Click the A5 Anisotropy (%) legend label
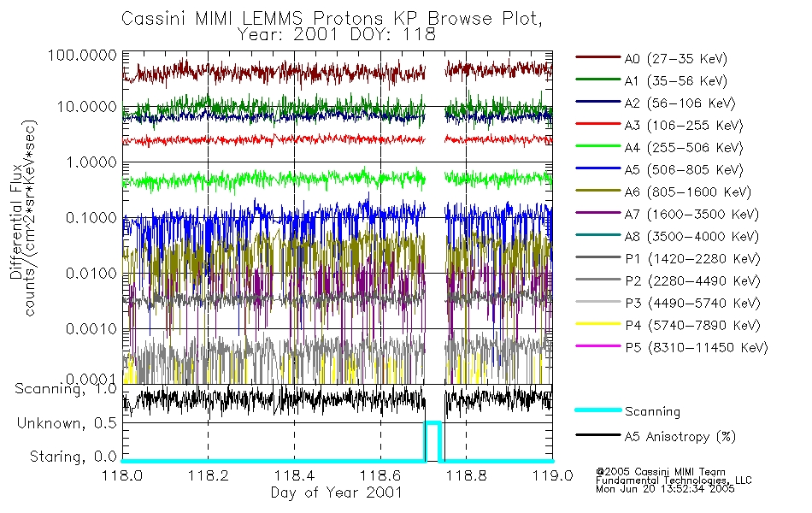Screen dimensions: 812x513 click(x=680, y=437)
